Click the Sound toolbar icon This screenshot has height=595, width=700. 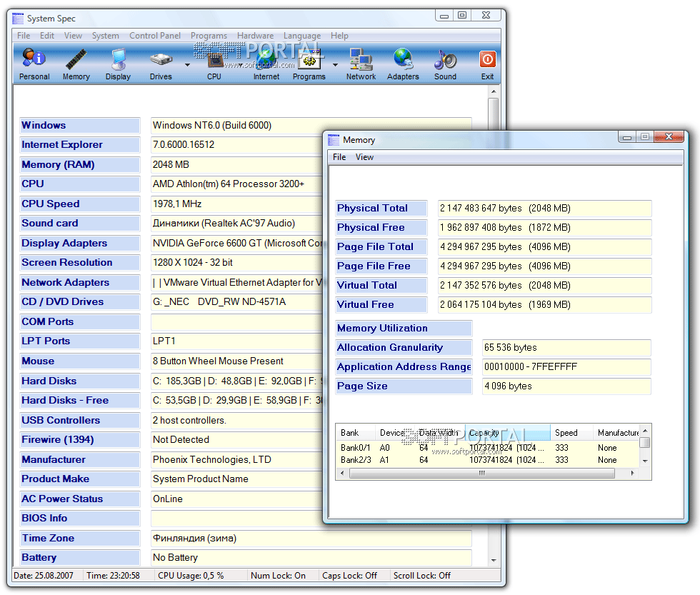(445, 64)
